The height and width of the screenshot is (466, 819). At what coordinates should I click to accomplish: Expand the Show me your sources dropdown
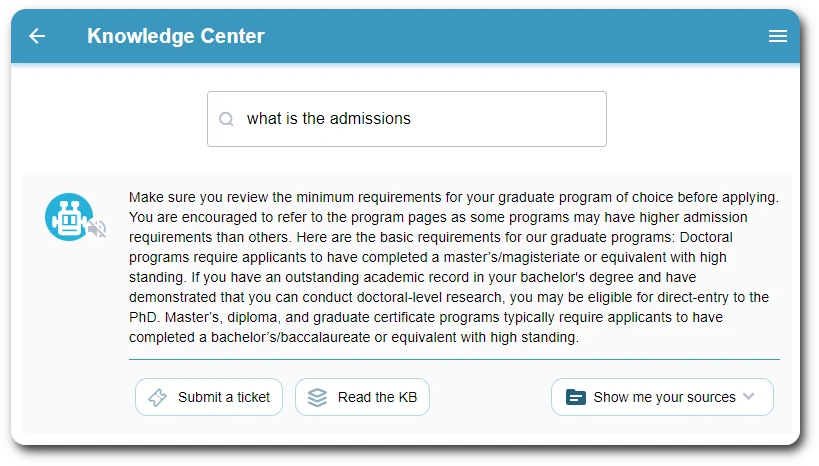(664, 397)
